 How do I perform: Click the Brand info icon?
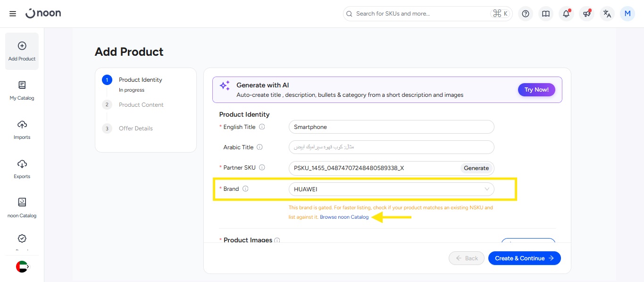point(245,189)
